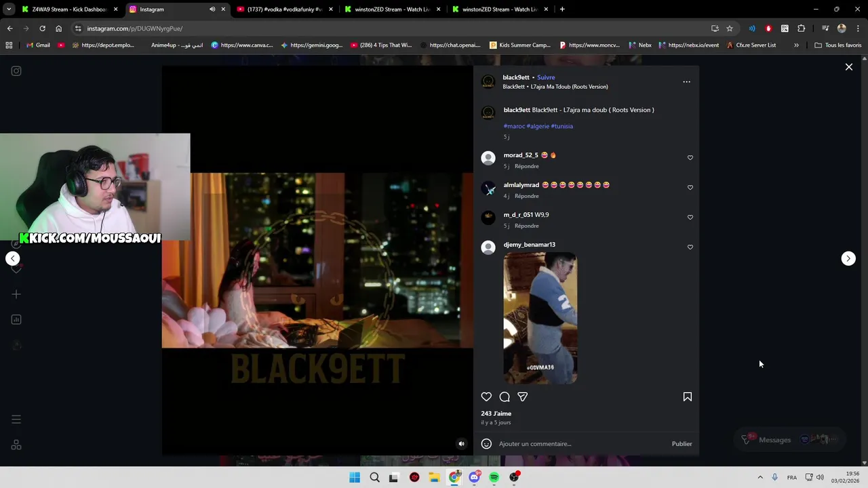Switch to the second winstonZED Stream tab

coord(500,9)
